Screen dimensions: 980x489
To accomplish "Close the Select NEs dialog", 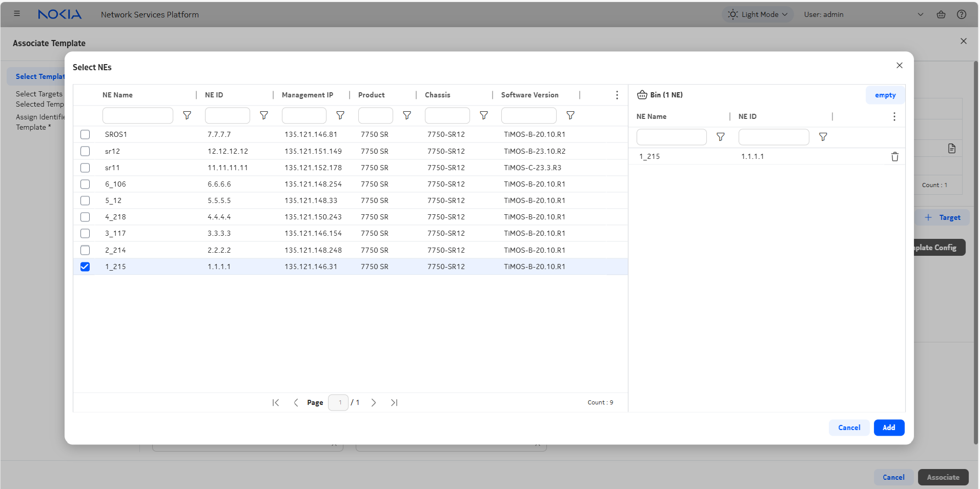I will (899, 66).
